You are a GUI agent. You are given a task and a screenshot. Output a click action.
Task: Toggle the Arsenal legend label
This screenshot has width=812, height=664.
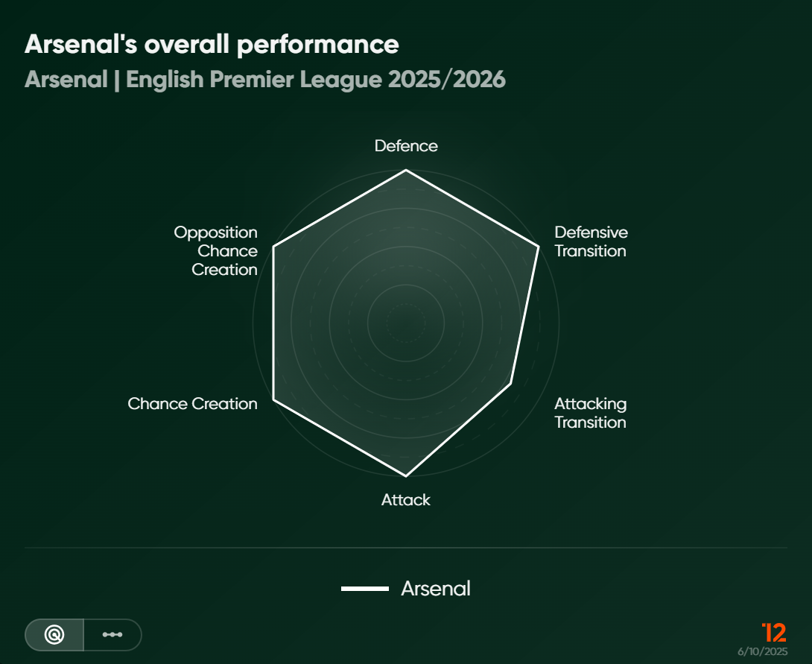coord(436,589)
